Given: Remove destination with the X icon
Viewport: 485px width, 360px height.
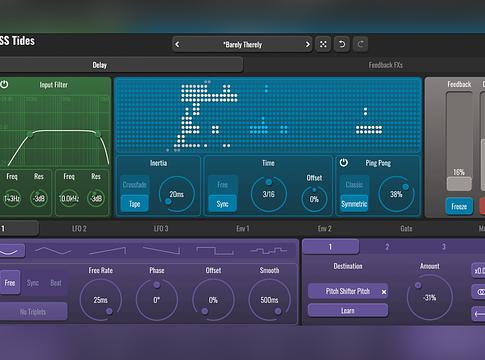Looking at the screenshot, I should (384, 292).
